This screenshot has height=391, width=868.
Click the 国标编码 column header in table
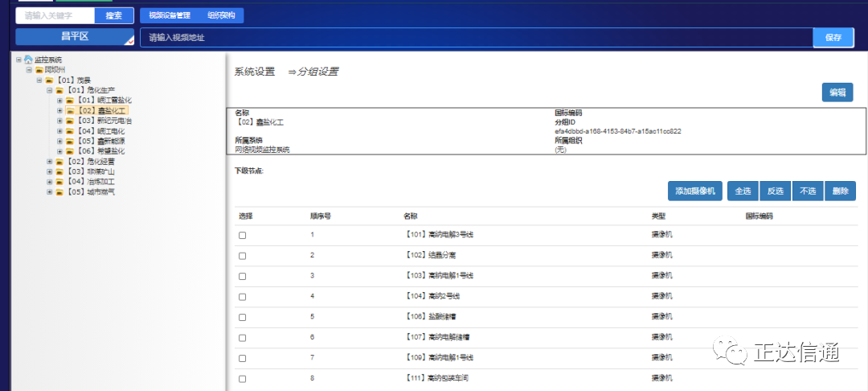pyautogui.click(x=759, y=216)
